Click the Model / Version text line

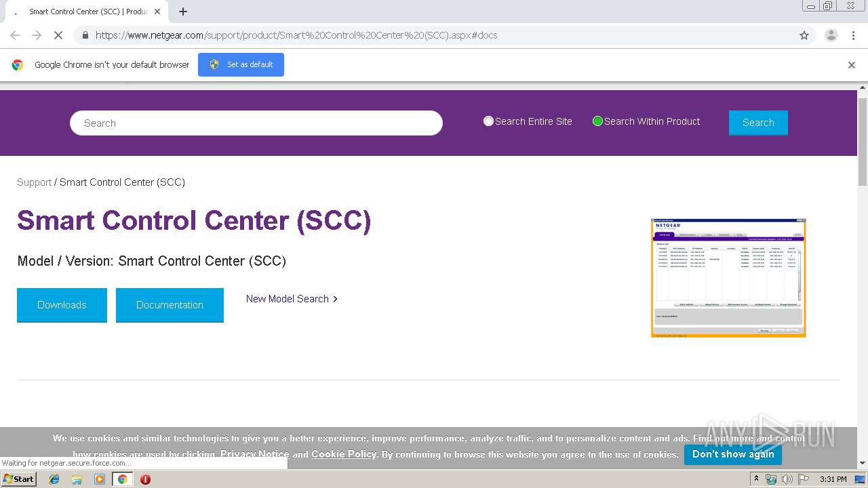(151, 261)
